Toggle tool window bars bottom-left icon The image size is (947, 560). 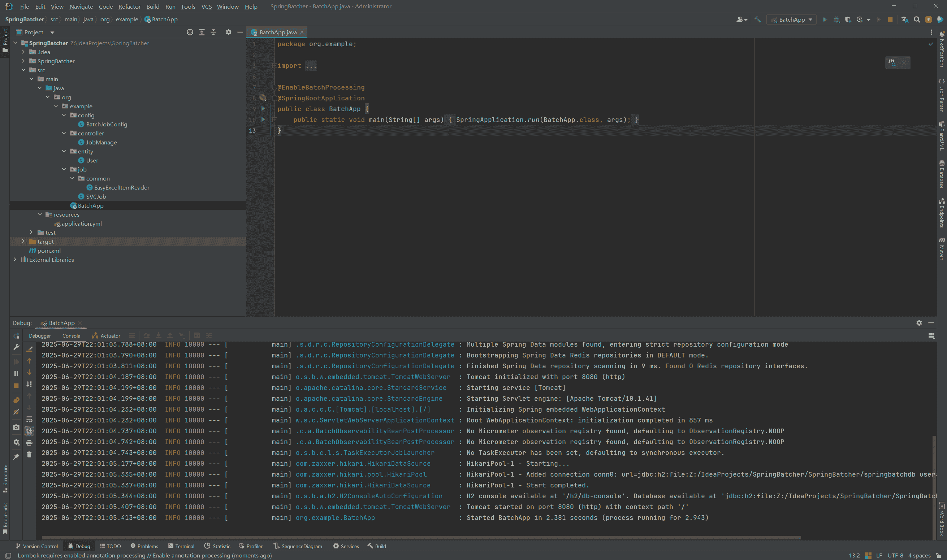click(8, 555)
